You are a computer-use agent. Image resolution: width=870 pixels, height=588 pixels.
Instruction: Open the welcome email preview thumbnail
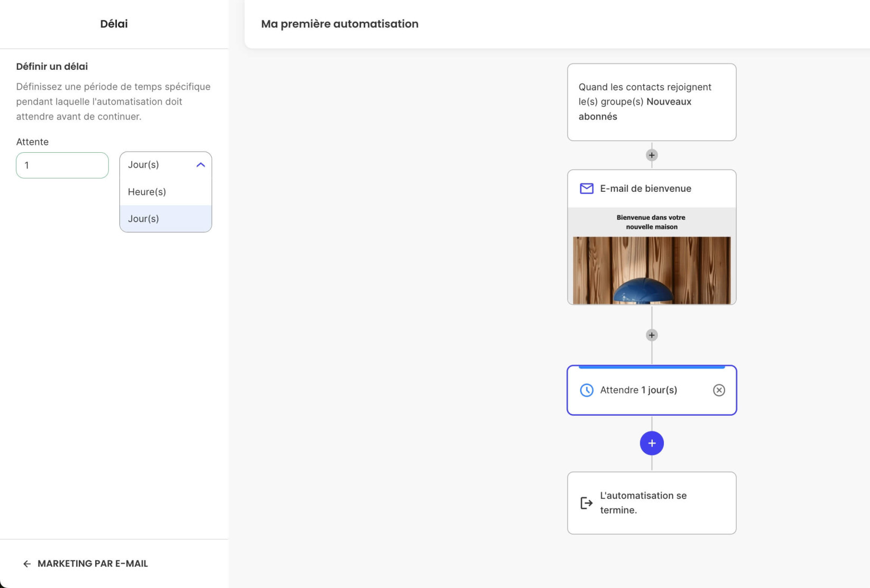[x=652, y=256]
